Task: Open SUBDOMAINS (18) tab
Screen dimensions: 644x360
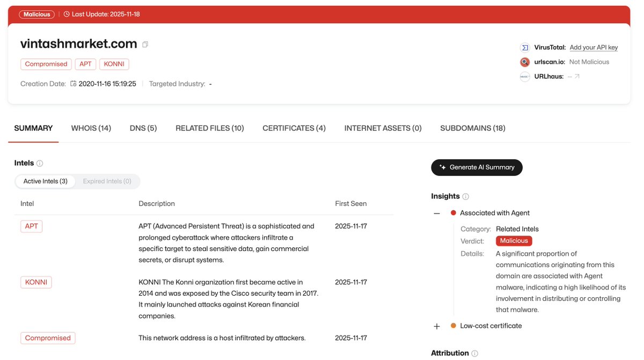Action: point(473,128)
